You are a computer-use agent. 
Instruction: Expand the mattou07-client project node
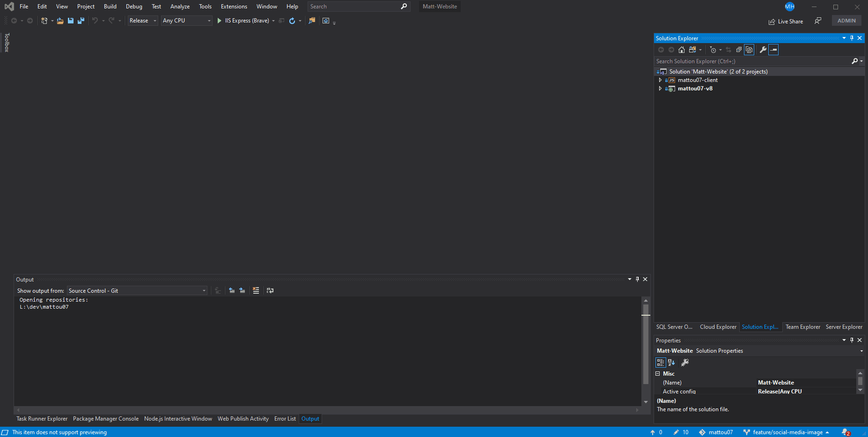pyautogui.click(x=660, y=80)
